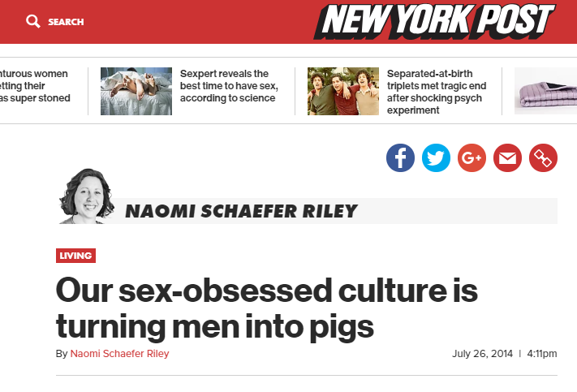The width and height of the screenshot is (577, 392).
Task: Click the search magnifying glass icon
Action: (32, 22)
